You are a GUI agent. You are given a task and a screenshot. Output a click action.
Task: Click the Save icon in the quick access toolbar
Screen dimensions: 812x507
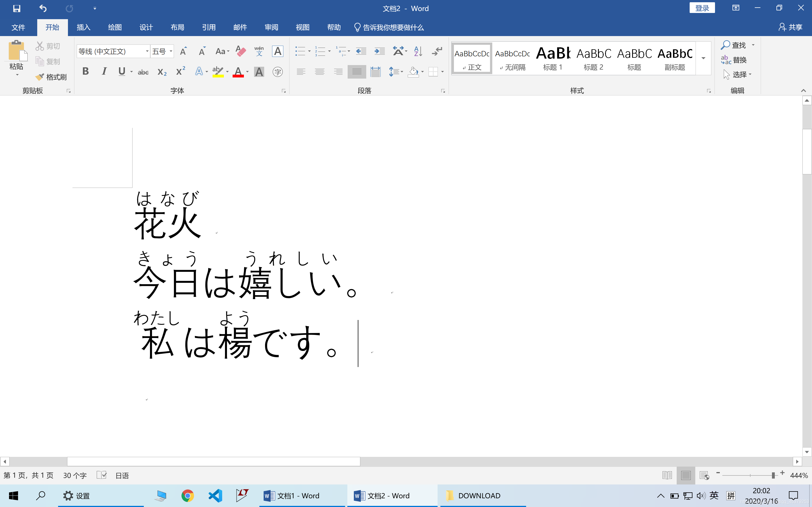(16, 8)
